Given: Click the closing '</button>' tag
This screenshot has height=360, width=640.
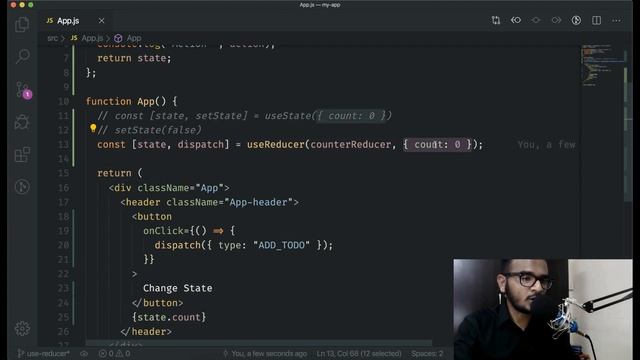Looking at the screenshot, I should click(x=158, y=303).
